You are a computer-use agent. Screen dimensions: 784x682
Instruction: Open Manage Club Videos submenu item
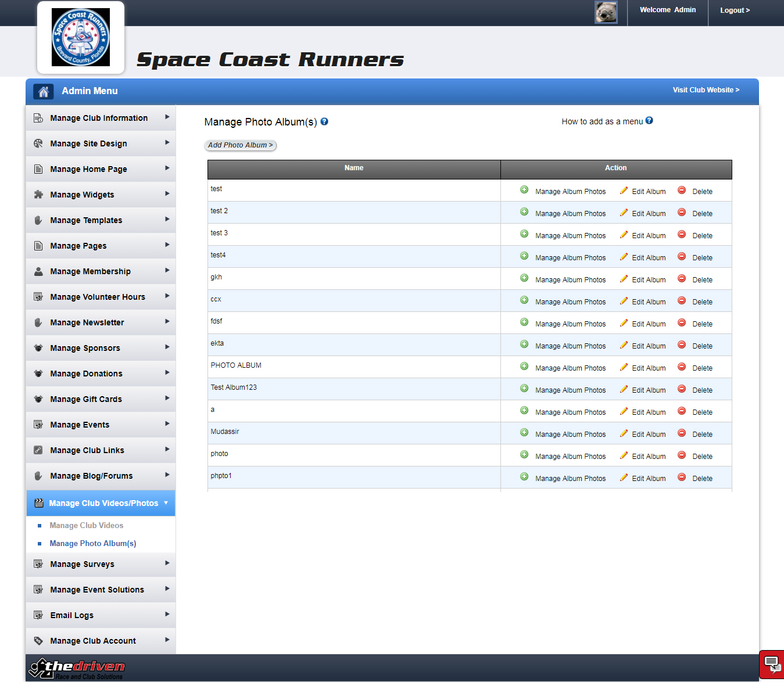[87, 525]
